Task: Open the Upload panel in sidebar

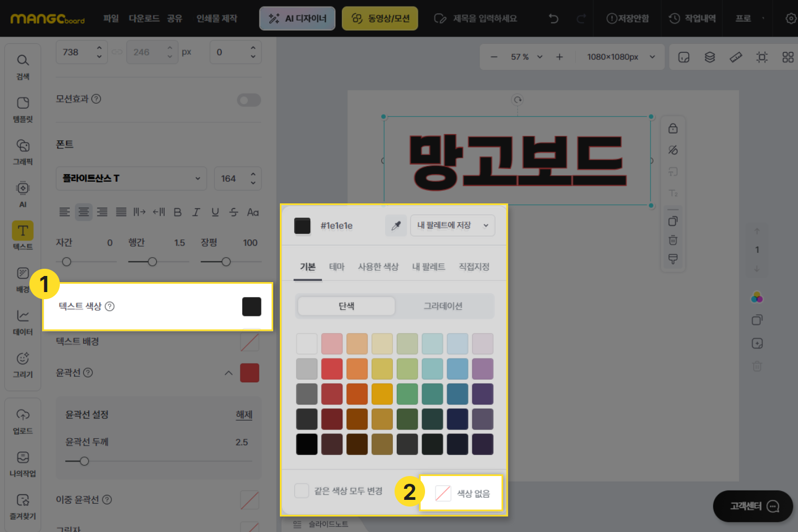Action: coord(23,421)
